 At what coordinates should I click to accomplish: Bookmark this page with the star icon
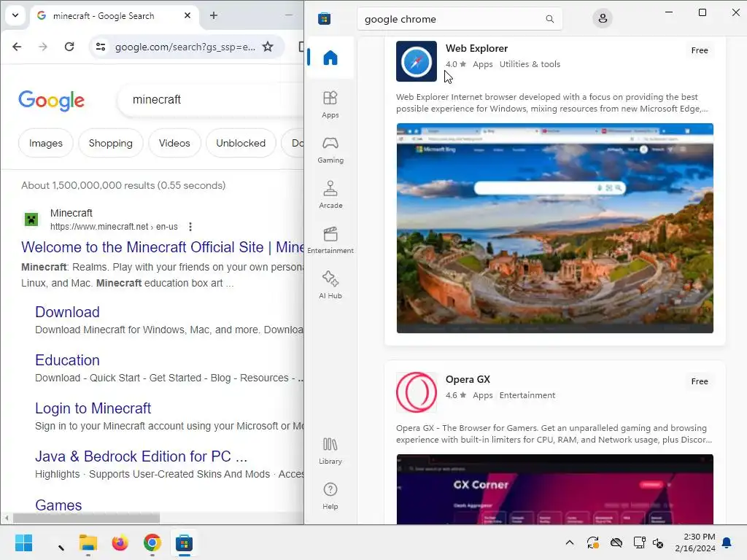pyautogui.click(x=268, y=47)
